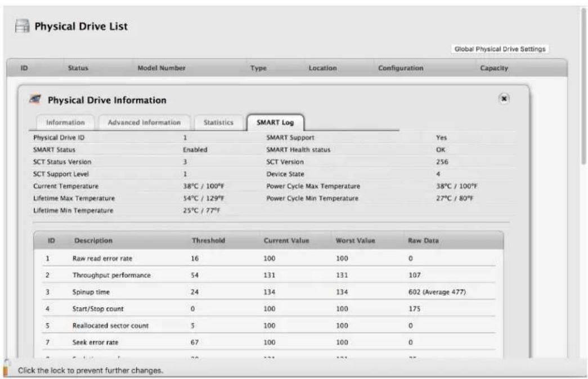Click the Power Cycle Min Temperature value 27°C / 80°F

pyautogui.click(x=455, y=198)
